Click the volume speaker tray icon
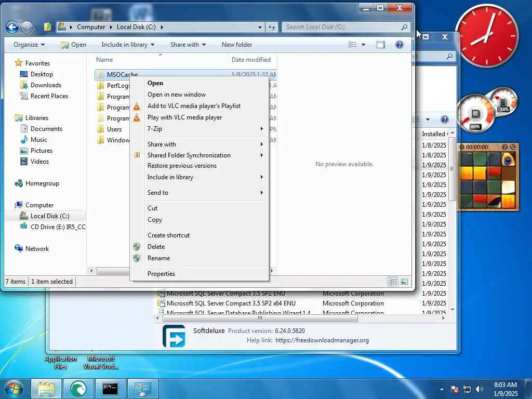This screenshot has height=399, width=532. [x=479, y=390]
